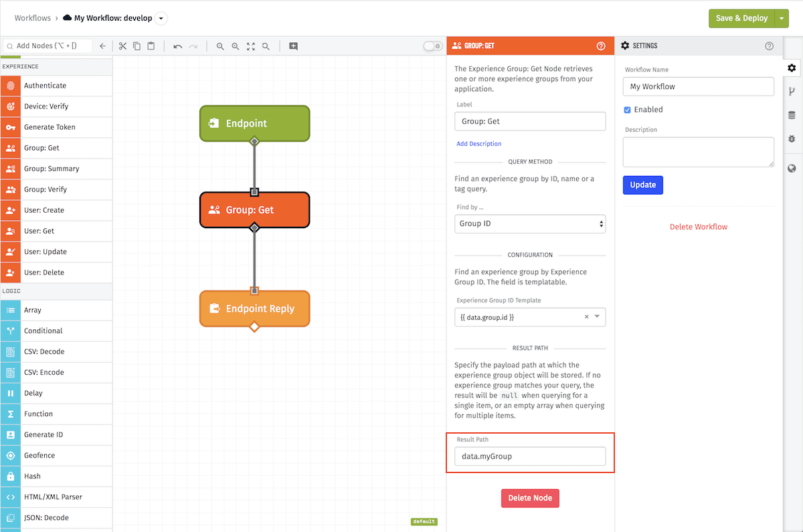Screen dimensions: 803x532
Task: Click the blue Update button
Action: coord(643,185)
